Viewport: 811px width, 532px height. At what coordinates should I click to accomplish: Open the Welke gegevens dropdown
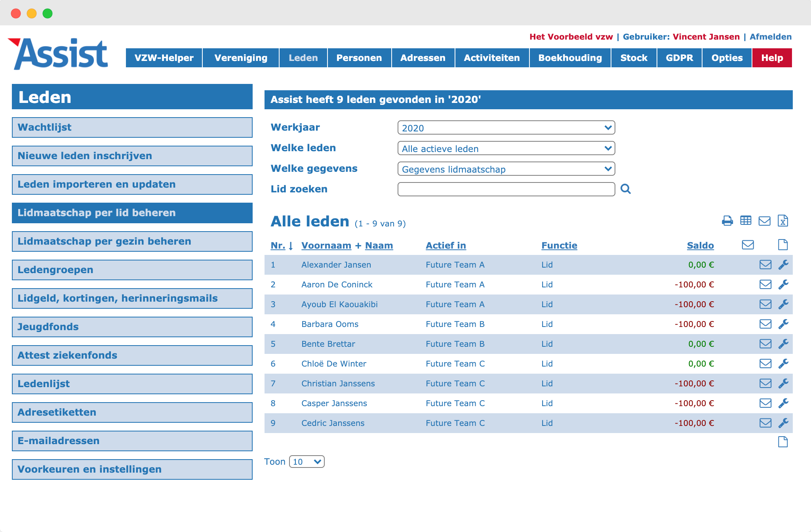506,169
